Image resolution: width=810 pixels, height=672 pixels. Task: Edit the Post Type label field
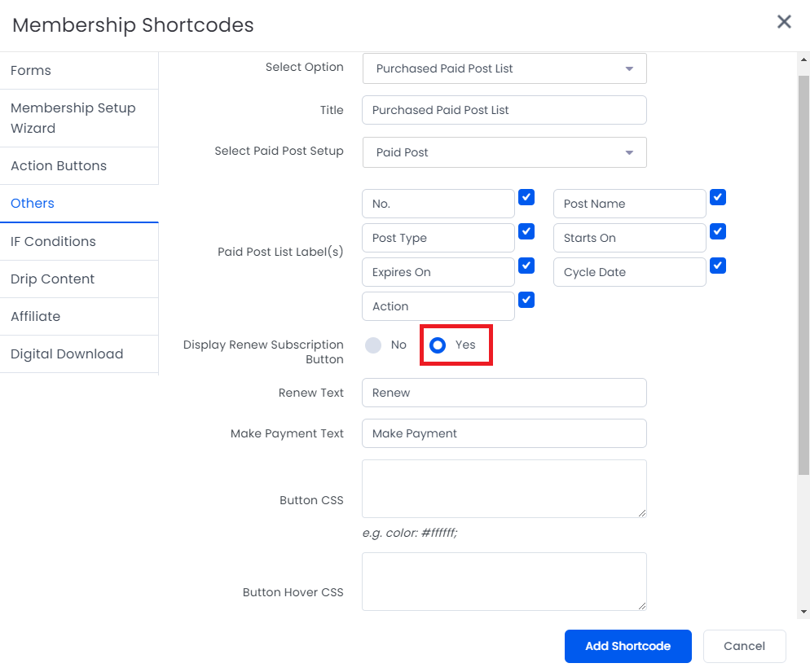click(x=438, y=238)
